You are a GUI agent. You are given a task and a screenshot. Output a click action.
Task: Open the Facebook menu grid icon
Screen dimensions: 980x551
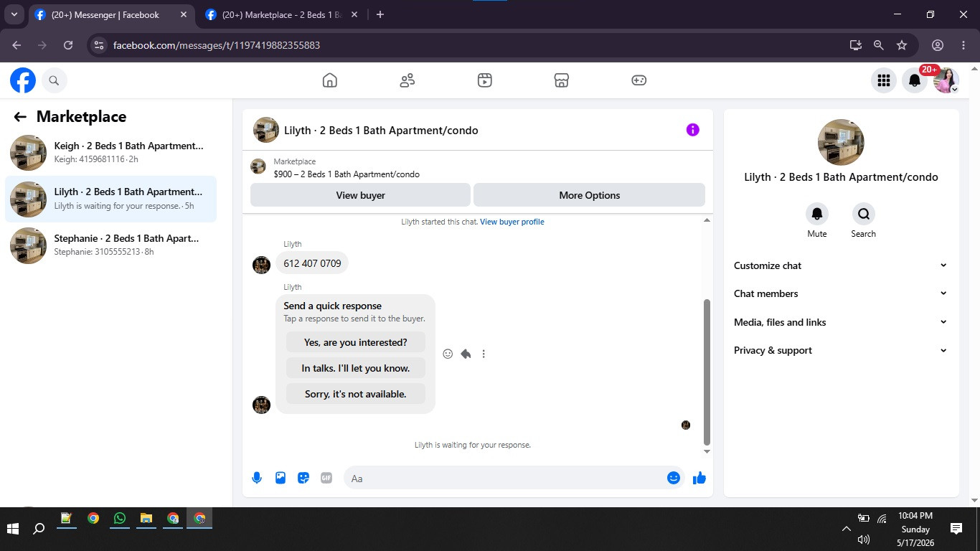[884, 80]
